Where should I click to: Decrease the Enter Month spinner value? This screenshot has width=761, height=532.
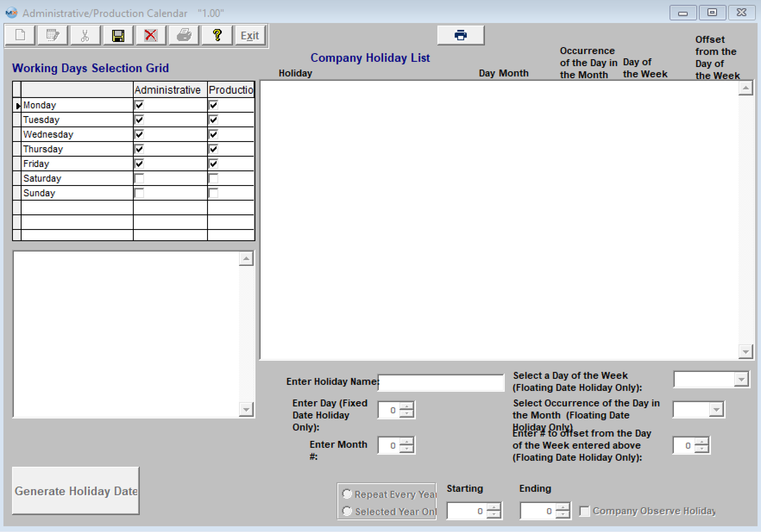pos(407,449)
